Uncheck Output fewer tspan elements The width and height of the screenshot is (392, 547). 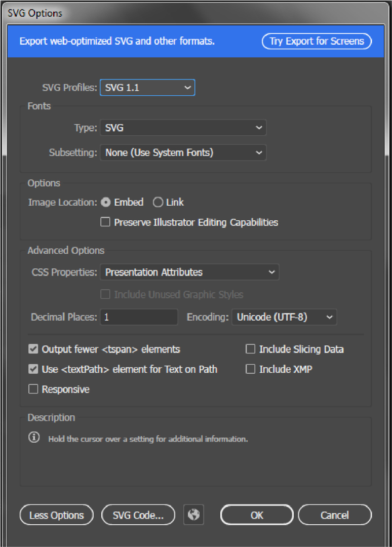[33, 349]
